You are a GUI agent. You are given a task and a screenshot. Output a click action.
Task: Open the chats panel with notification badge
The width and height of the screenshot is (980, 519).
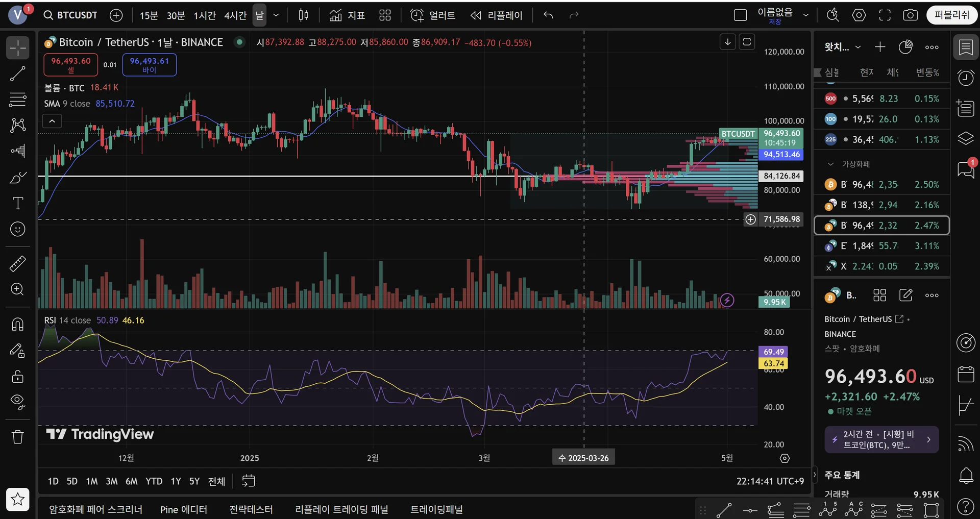966,169
